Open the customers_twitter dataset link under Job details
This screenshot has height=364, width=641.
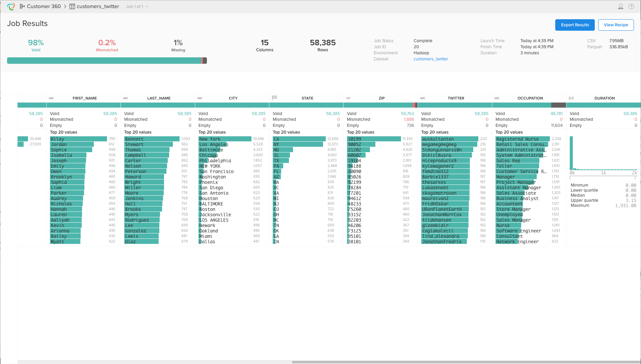coord(431,59)
